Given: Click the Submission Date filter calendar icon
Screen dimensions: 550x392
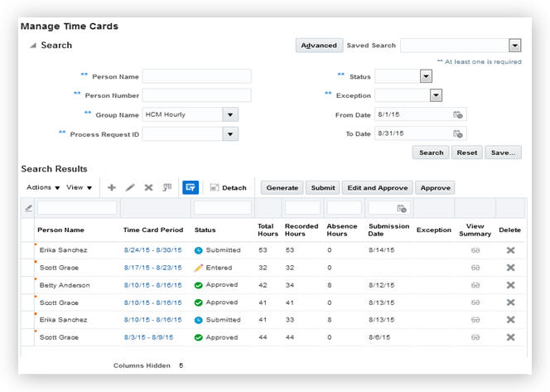Looking at the screenshot, I should (402, 209).
